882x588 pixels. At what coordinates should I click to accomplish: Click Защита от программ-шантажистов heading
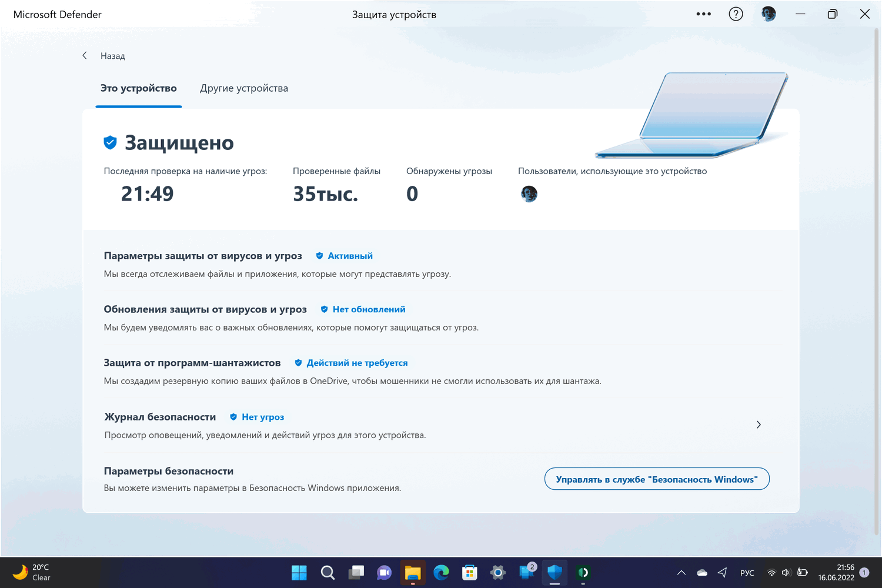point(192,363)
